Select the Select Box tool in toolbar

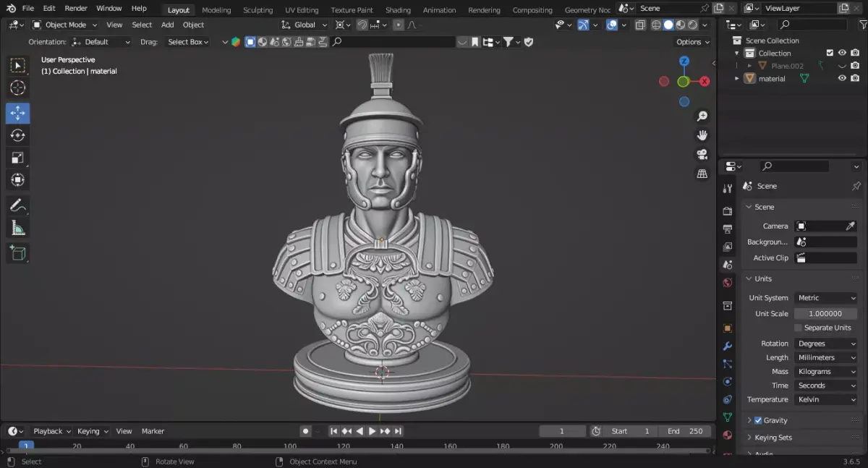(x=18, y=66)
